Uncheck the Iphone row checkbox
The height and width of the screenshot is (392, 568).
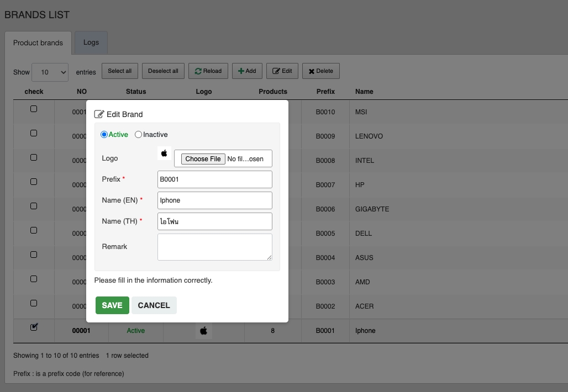[x=34, y=327]
